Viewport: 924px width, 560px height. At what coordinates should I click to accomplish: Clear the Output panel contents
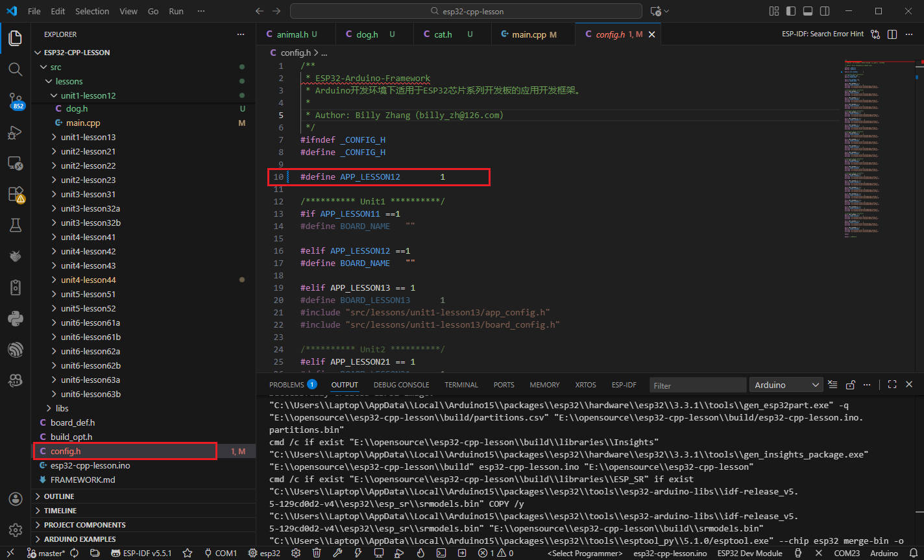pos(834,385)
